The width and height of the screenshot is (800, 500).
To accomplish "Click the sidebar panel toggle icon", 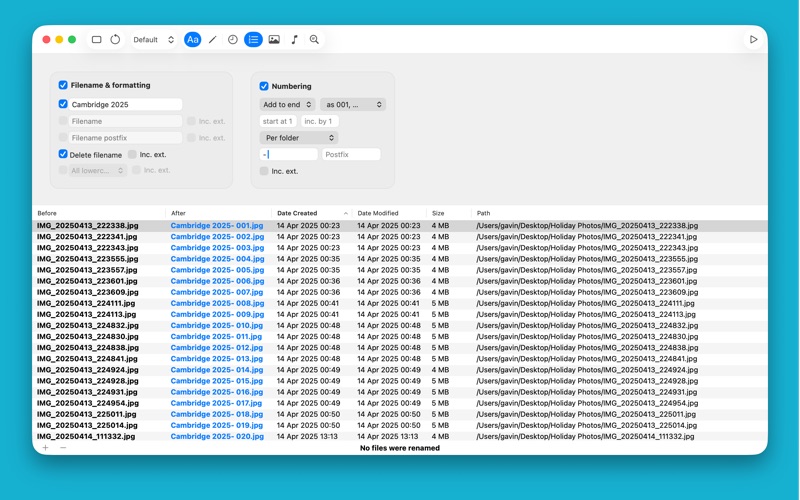I will pyautogui.click(x=96, y=39).
